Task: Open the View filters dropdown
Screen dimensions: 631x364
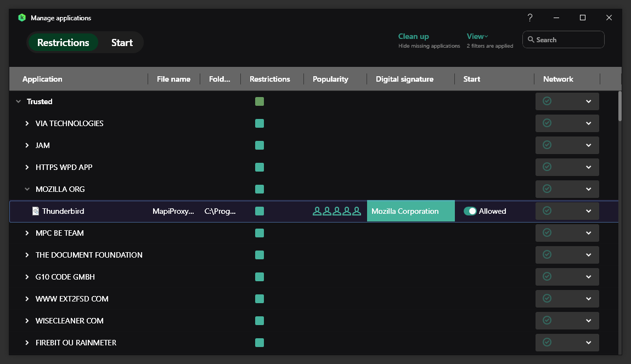Action: click(477, 36)
